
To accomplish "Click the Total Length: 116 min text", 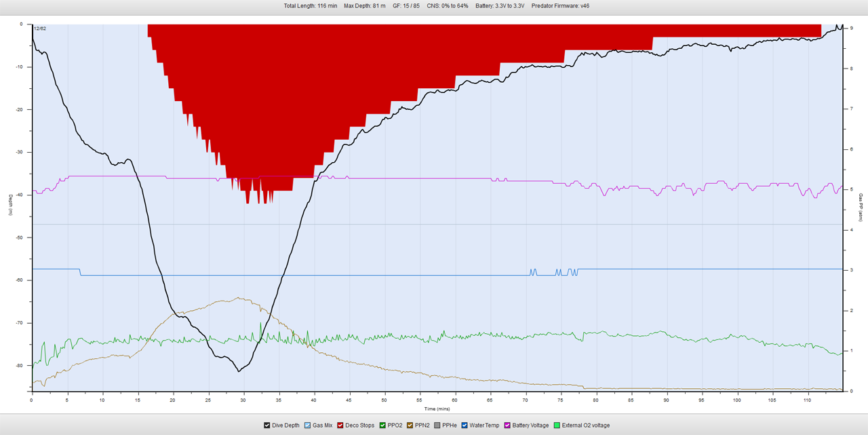I will point(310,5).
